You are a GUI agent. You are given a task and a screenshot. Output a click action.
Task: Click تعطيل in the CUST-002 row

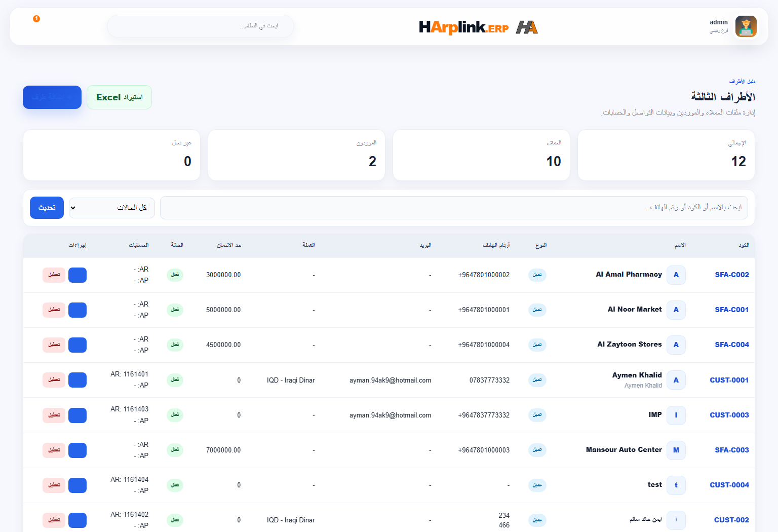54,520
